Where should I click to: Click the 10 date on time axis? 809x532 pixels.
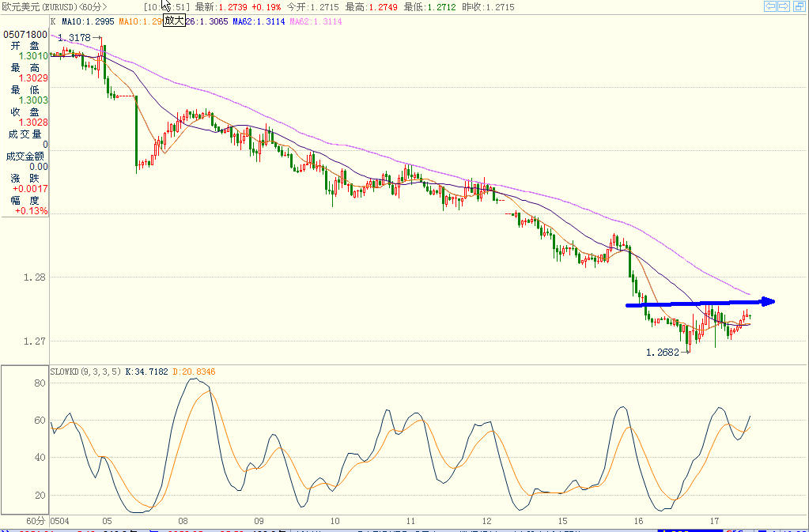coord(335,521)
